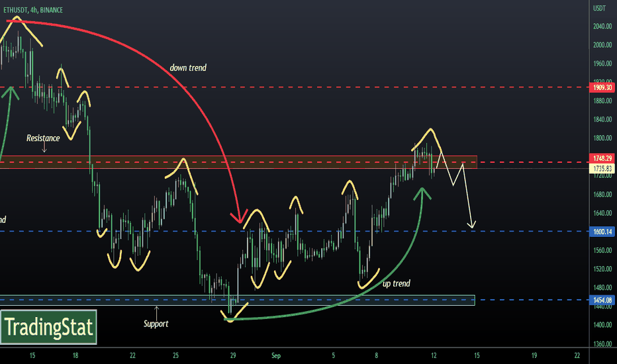Screen dimensions: 617x364
Task: Click the '8' date on time axis
Action: (x=376, y=356)
